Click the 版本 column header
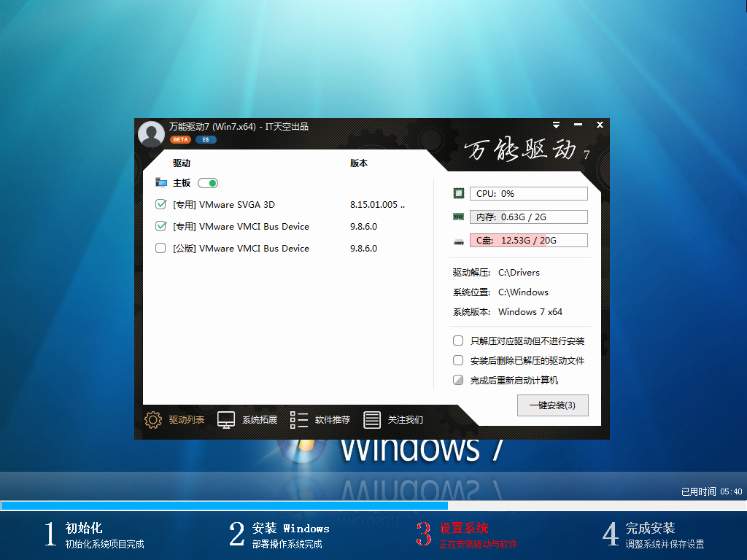 pos(358,163)
